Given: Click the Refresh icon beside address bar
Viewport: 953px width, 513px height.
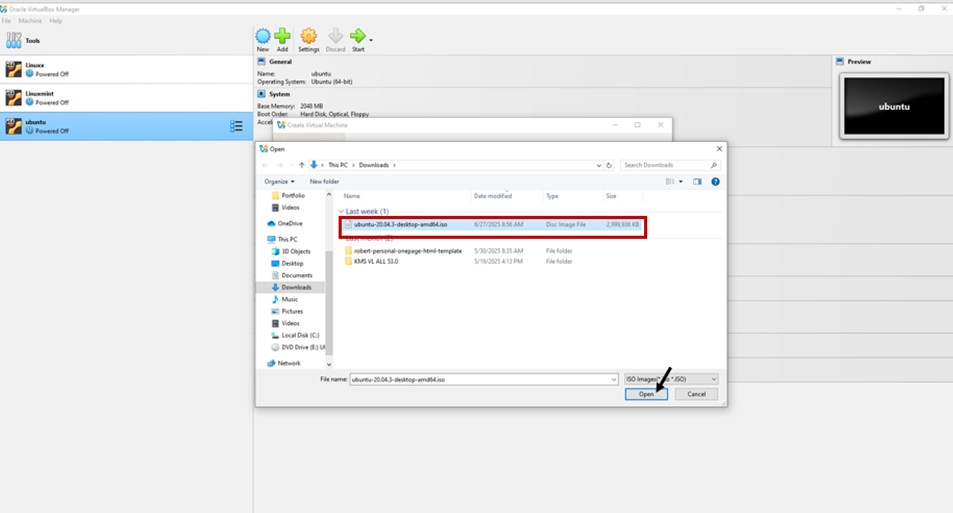Looking at the screenshot, I should click(608, 165).
